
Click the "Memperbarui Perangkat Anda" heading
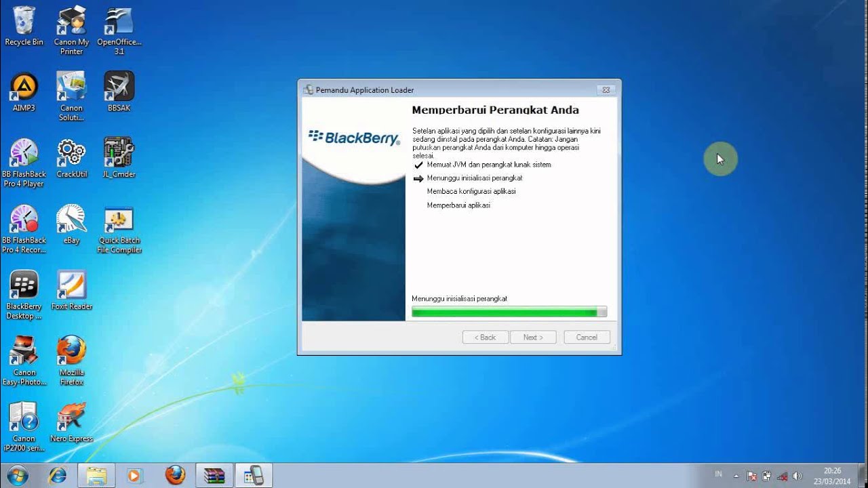(496, 110)
